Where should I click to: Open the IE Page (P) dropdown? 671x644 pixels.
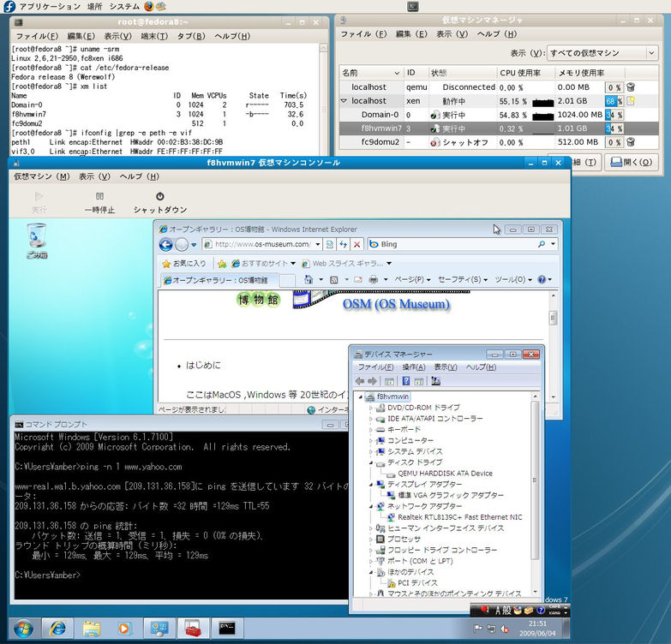tap(412, 280)
